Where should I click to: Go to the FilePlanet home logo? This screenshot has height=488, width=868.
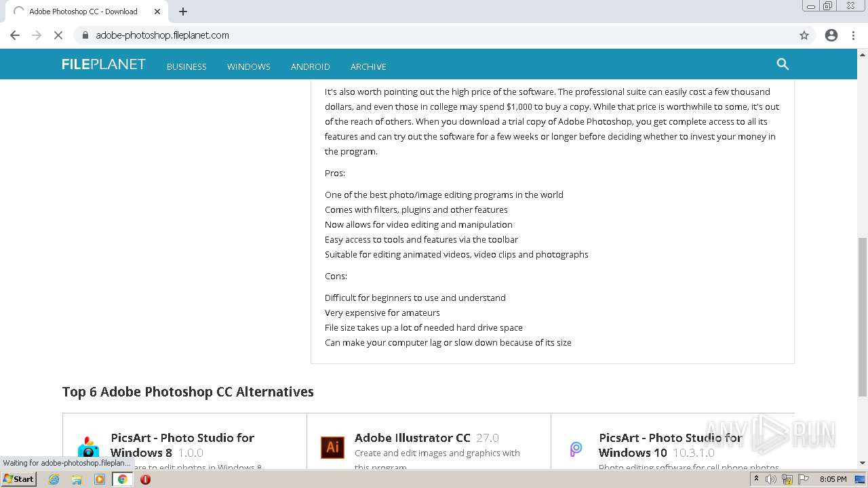(103, 64)
